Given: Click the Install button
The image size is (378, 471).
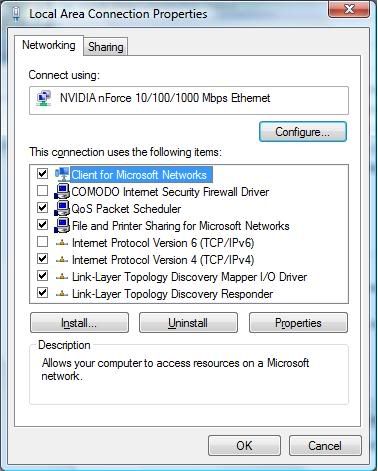Looking at the screenshot, I should point(79,323).
